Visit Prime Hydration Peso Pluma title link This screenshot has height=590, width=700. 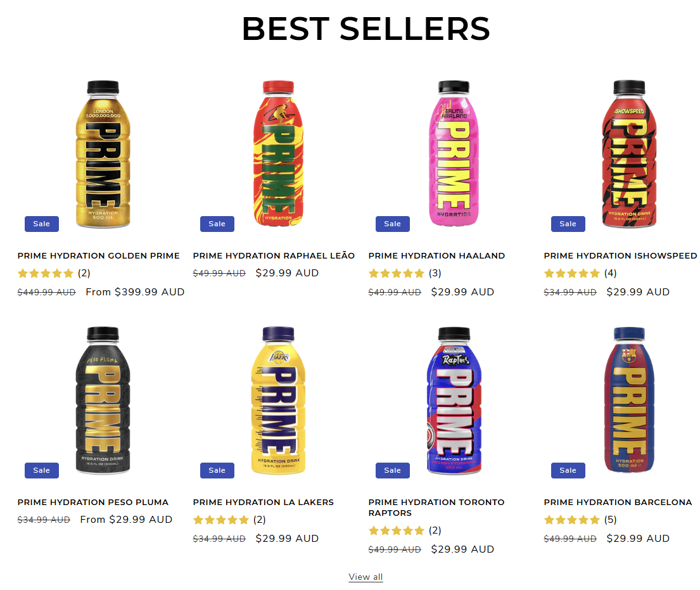click(x=93, y=503)
